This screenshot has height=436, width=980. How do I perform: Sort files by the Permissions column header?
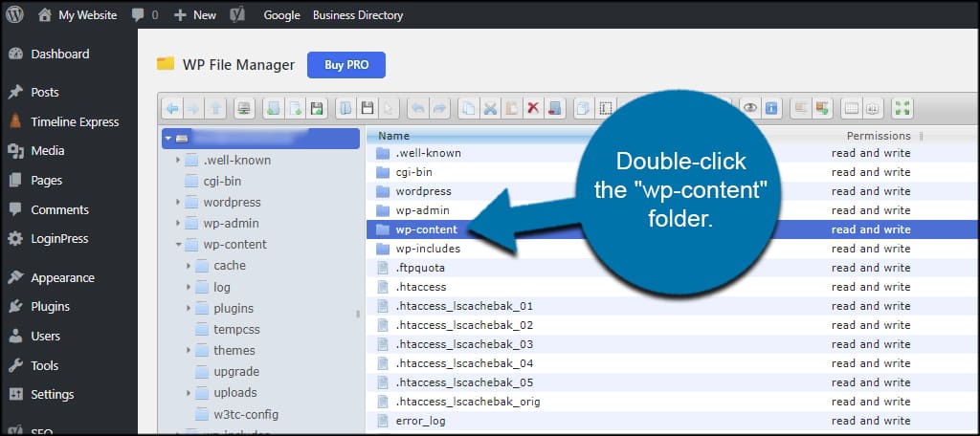click(x=879, y=136)
